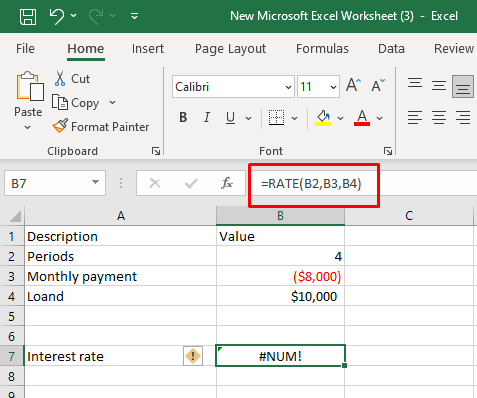Screen dimensions: 477x398
Task: Click the Name Box showing B7
Action: [47, 183]
